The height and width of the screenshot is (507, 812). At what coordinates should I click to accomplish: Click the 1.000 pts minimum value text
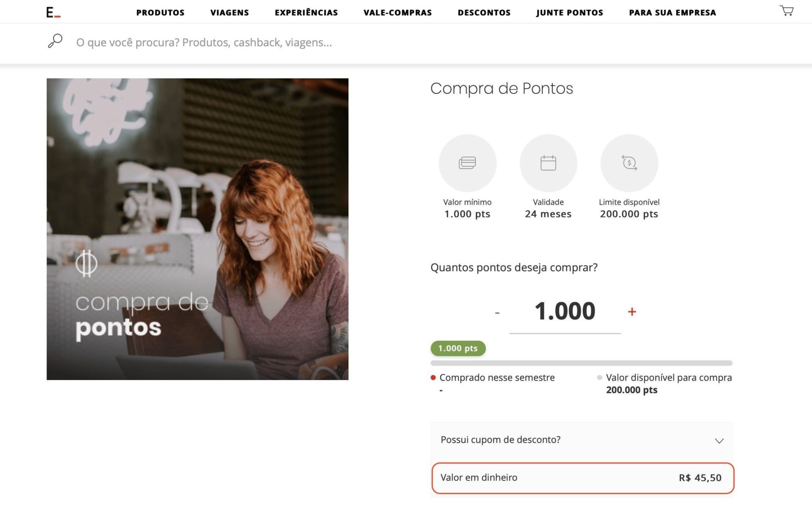(467, 214)
